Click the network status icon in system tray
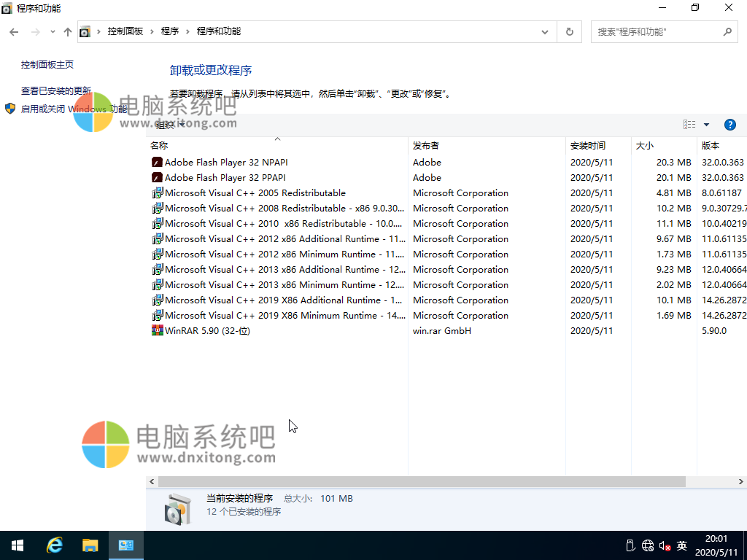The height and width of the screenshot is (560, 747). click(x=647, y=545)
